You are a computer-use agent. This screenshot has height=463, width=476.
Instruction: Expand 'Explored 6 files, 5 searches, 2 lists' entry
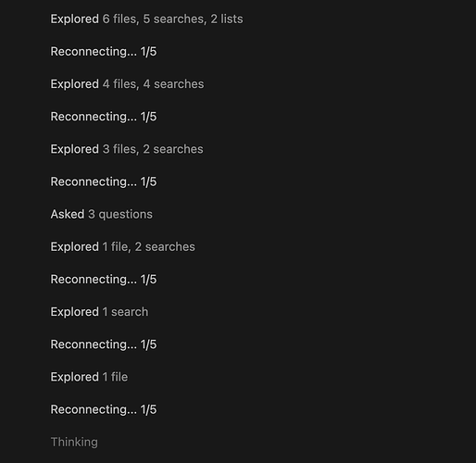[x=146, y=19]
